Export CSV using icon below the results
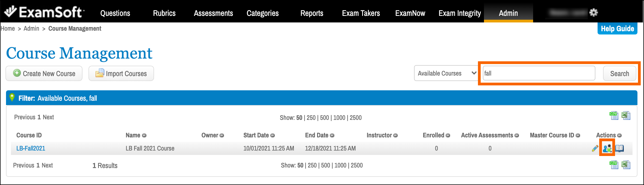 614,165
